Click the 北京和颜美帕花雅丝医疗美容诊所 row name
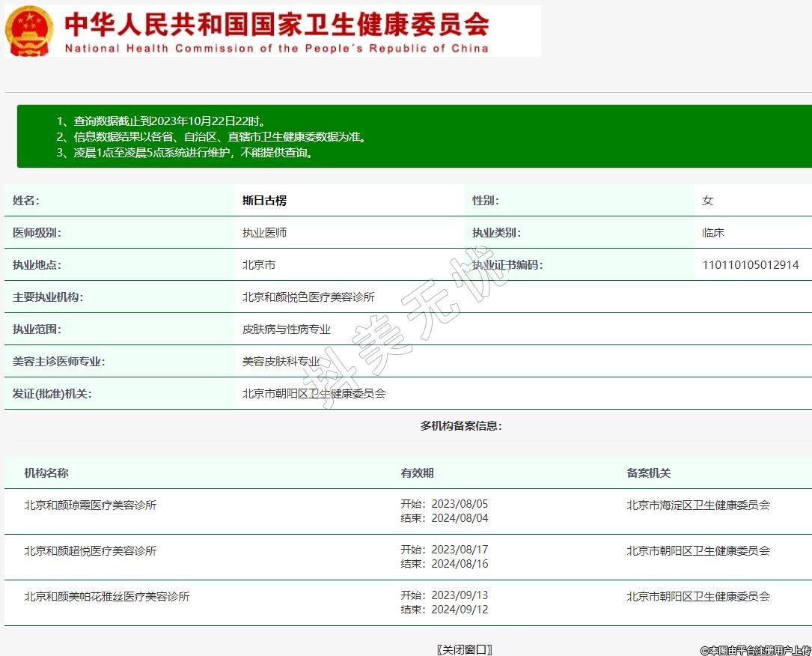812x656 pixels. tap(107, 597)
